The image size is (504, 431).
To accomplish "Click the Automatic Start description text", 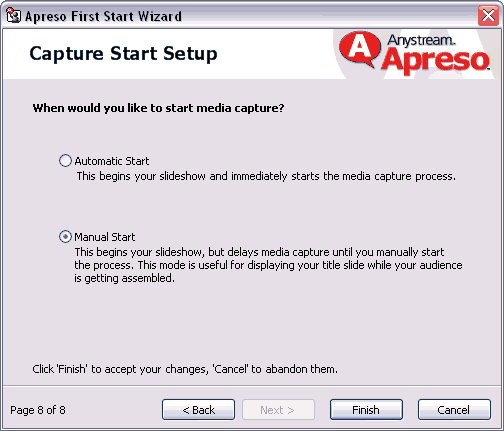I will point(266,176).
